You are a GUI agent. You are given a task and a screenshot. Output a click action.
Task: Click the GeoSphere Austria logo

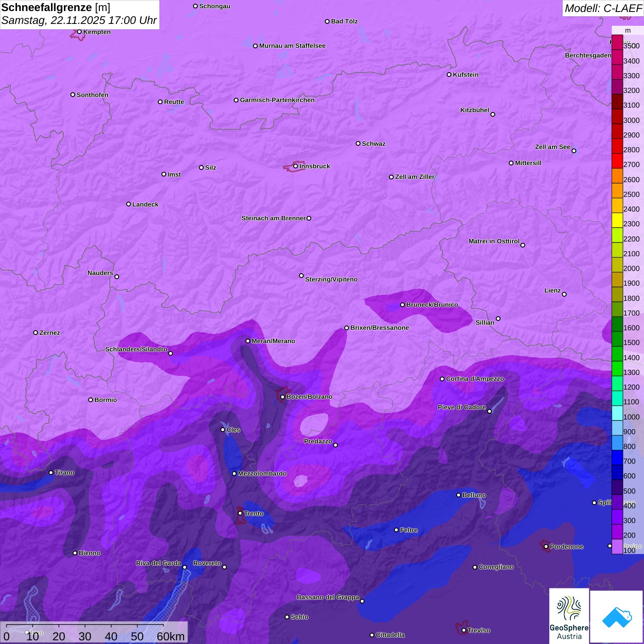[x=569, y=615]
